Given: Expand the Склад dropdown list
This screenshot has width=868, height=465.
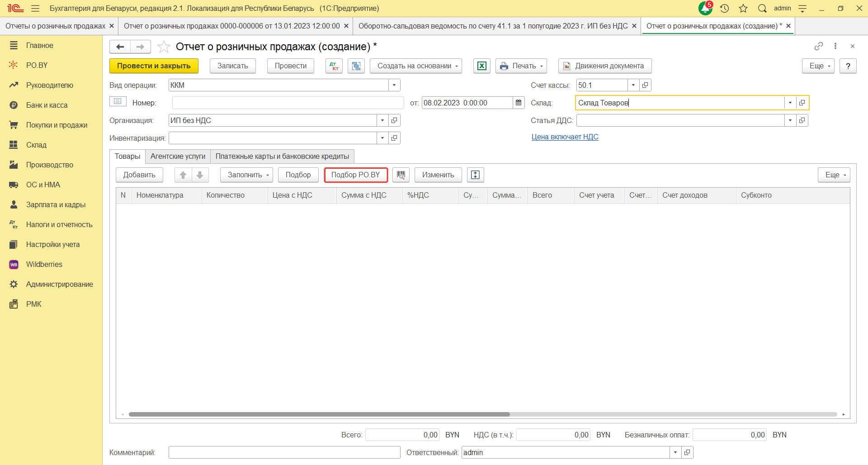Looking at the screenshot, I should [x=790, y=103].
